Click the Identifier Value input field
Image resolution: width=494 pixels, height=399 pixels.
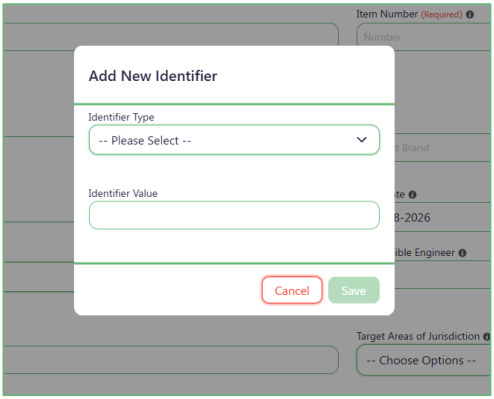point(234,215)
